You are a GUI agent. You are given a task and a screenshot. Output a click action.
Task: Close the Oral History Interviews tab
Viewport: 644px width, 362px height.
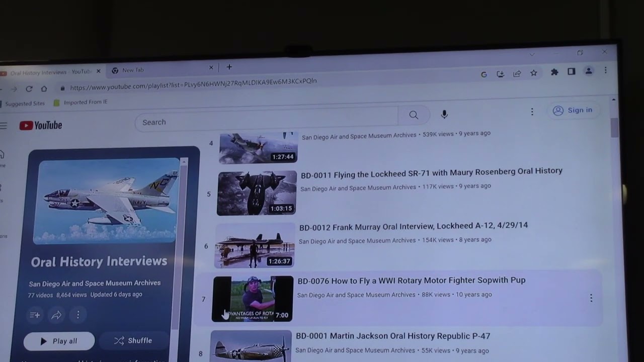[x=99, y=71]
